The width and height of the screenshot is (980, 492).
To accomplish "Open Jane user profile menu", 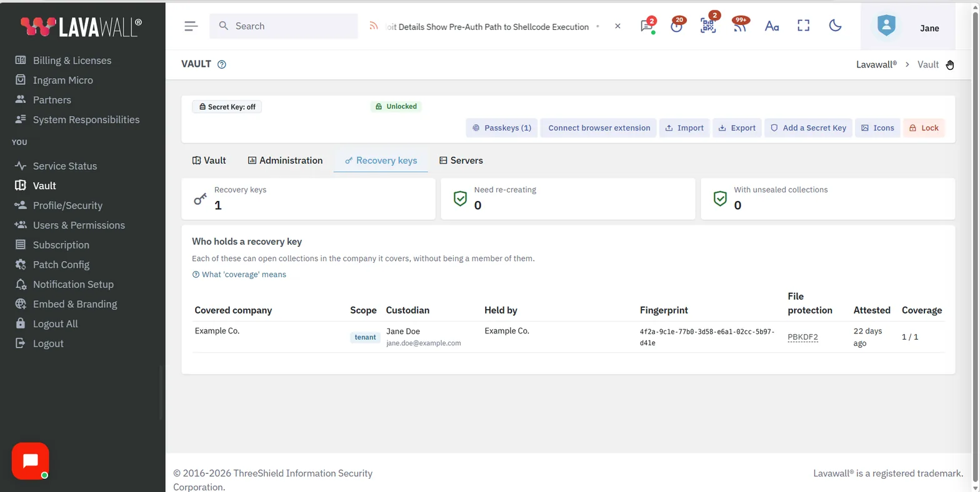I will pyautogui.click(x=908, y=26).
